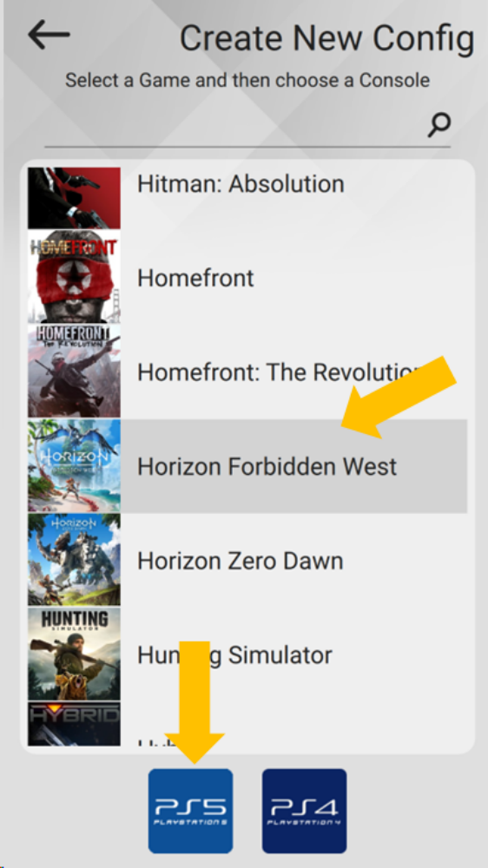Image resolution: width=488 pixels, height=868 pixels.
Task: Click Homefront: The Revolution cover thumbnail
Action: (74, 372)
